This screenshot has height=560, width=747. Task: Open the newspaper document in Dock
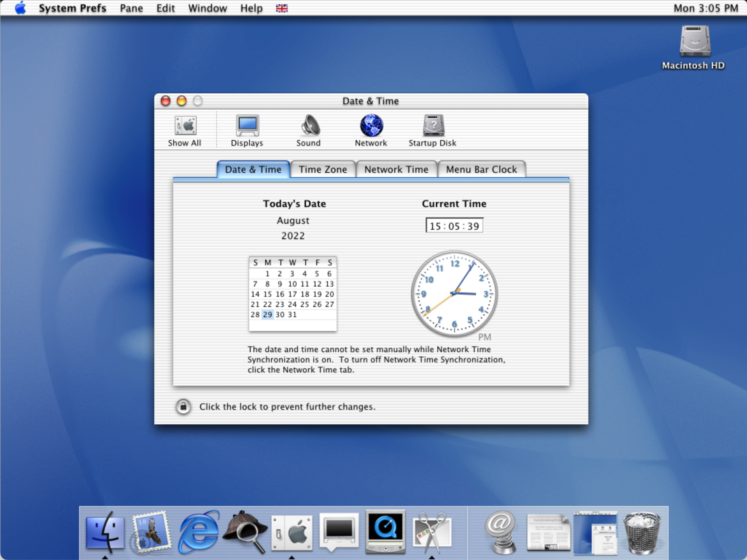(x=548, y=532)
